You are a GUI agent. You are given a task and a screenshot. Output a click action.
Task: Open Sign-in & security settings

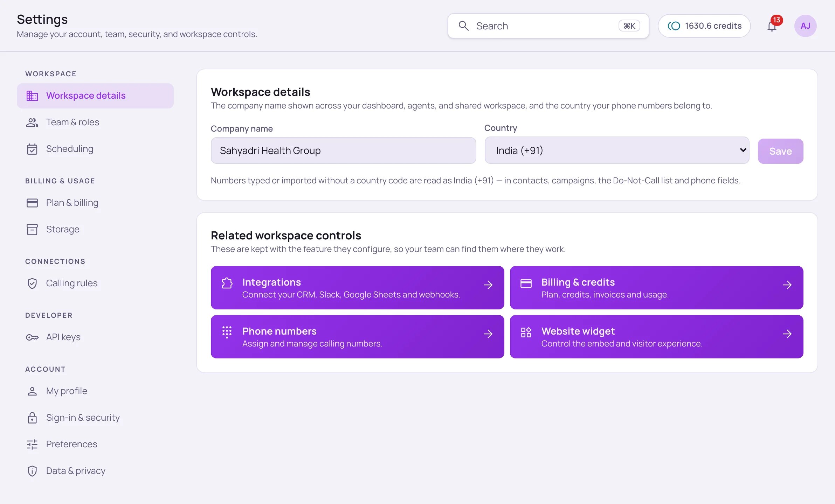click(x=95, y=418)
